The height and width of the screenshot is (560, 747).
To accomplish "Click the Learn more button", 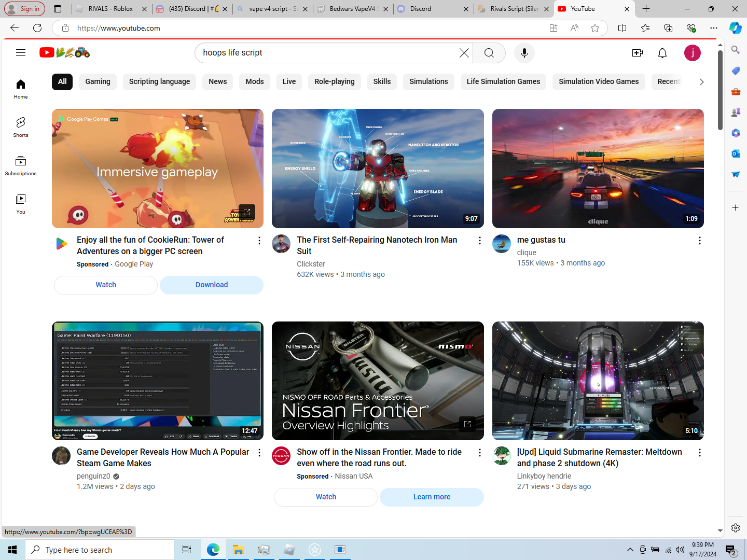I will pyautogui.click(x=432, y=497).
